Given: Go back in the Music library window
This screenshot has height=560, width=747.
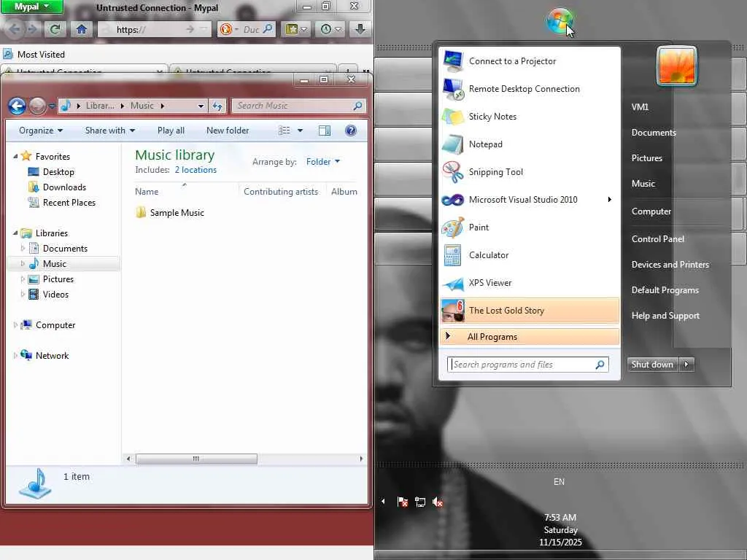Looking at the screenshot, I should [x=17, y=106].
